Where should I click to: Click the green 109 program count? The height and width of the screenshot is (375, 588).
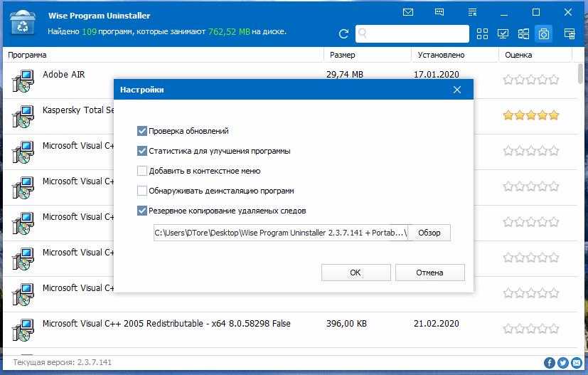[90, 31]
